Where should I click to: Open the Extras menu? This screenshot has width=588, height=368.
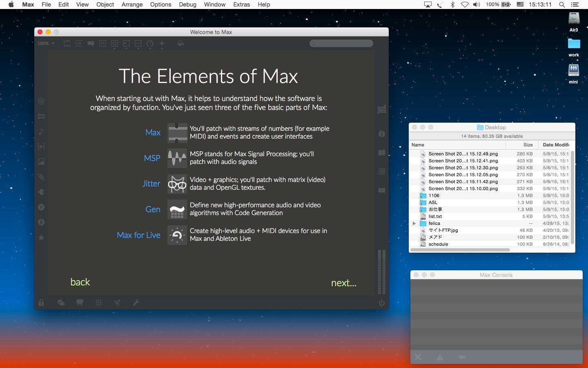241,4
